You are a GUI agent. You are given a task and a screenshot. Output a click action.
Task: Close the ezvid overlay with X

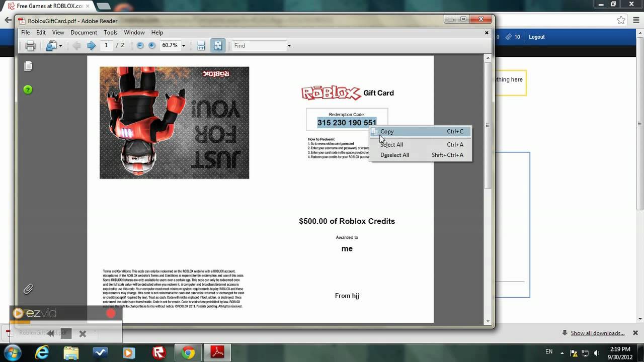pyautogui.click(x=83, y=333)
